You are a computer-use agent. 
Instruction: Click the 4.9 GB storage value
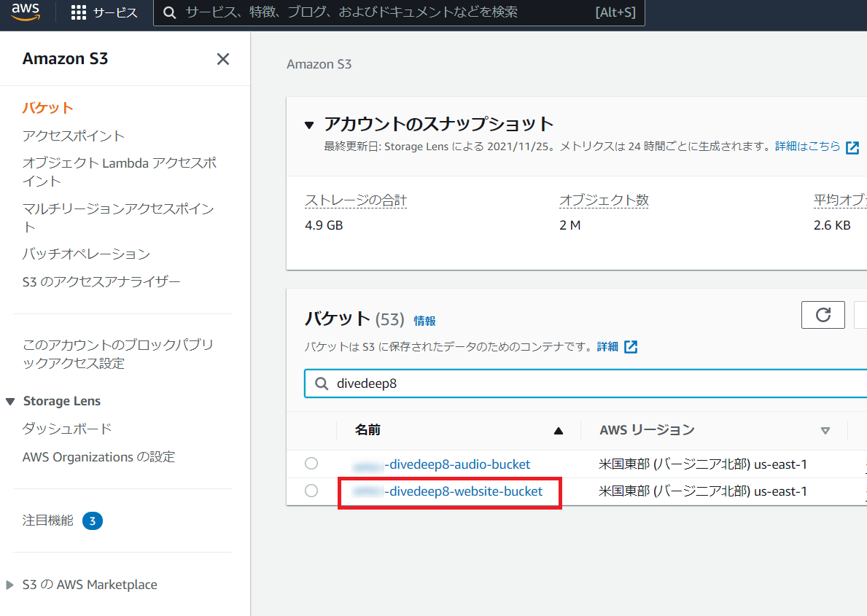click(324, 225)
